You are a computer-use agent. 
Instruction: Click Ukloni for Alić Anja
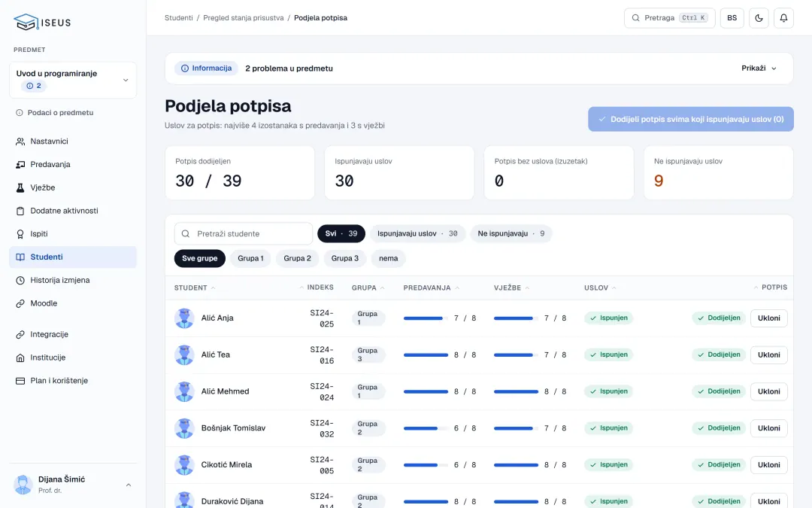tap(769, 318)
